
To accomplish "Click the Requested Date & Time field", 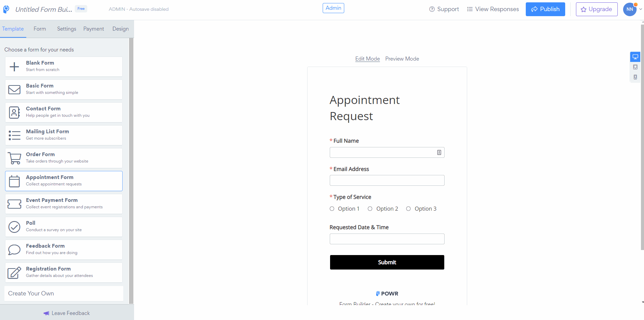I will click(387, 239).
